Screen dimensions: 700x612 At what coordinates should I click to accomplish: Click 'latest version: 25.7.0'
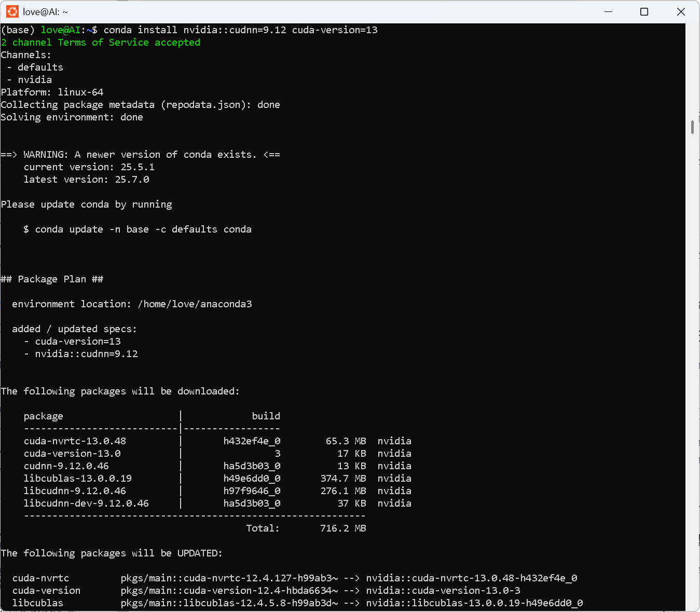(x=87, y=180)
